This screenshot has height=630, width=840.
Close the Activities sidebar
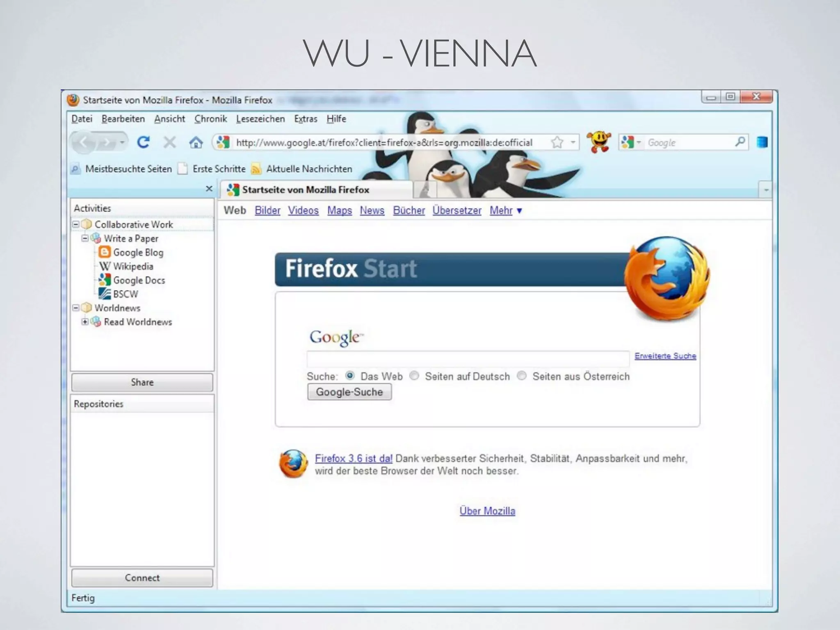(209, 189)
